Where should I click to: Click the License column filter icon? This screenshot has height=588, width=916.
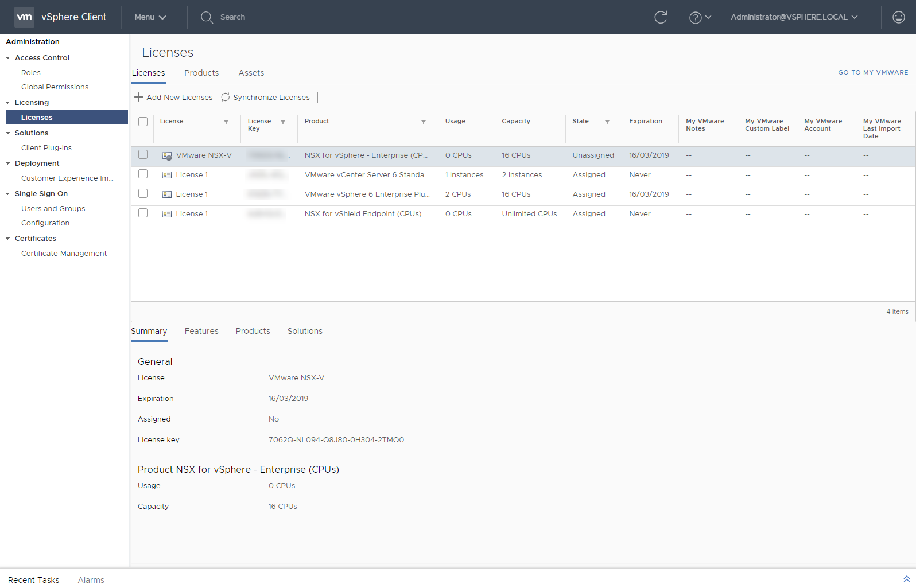(x=226, y=122)
